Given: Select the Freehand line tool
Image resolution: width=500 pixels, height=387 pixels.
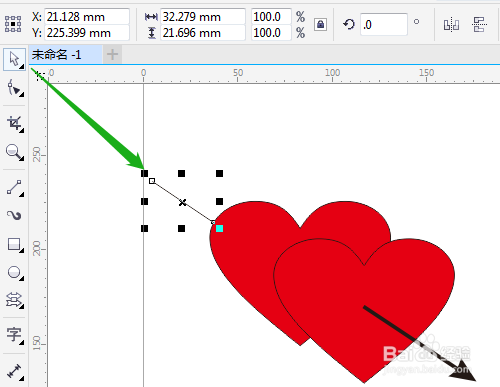Looking at the screenshot, I should [x=14, y=188].
